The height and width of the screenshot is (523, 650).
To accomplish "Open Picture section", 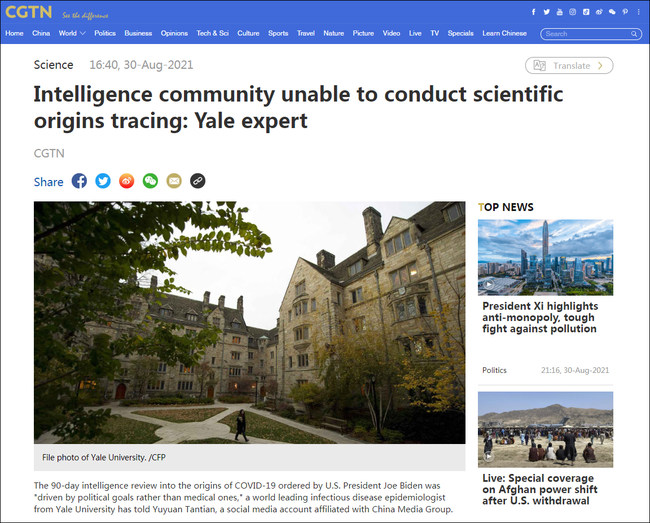I will tap(363, 33).
